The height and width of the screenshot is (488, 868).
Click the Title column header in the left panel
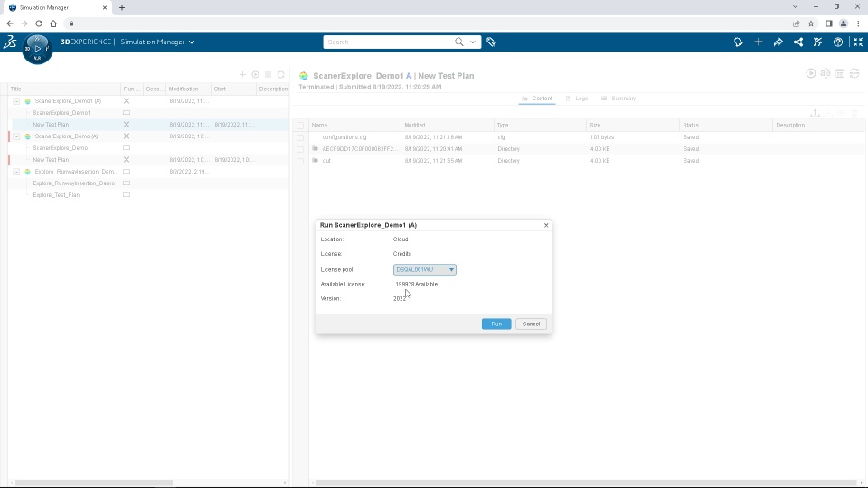coord(64,89)
